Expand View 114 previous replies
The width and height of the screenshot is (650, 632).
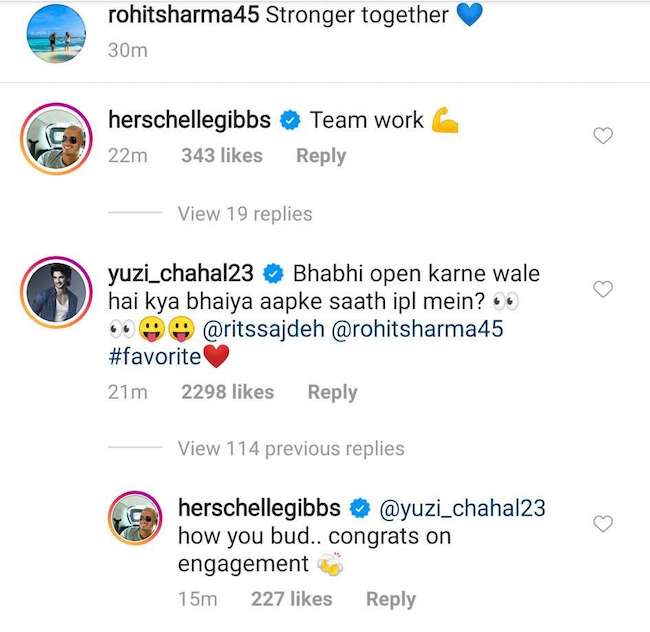point(291,449)
